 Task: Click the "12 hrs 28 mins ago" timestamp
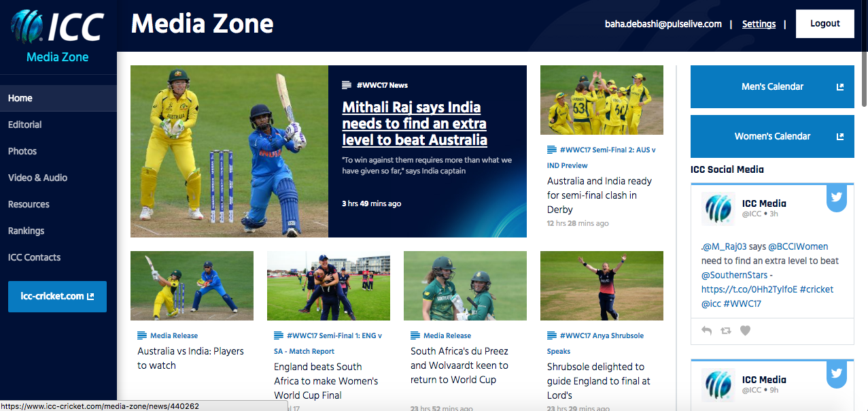[x=578, y=223]
